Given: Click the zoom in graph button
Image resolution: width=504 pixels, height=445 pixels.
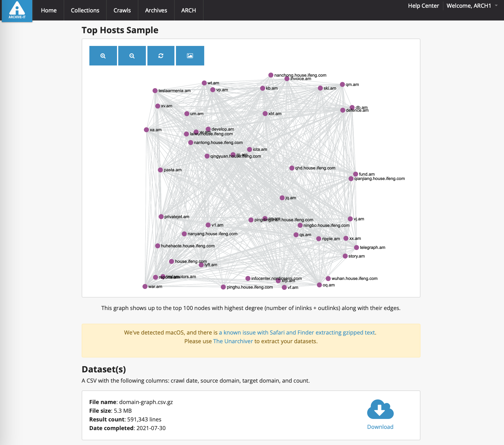Looking at the screenshot, I should [x=103, y=56].
